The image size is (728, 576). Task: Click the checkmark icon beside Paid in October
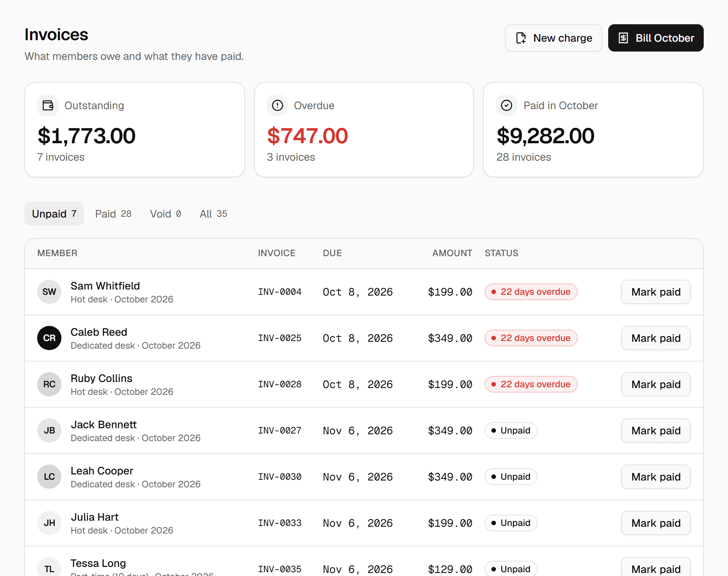pyautogui.click(x=507, y=105)
